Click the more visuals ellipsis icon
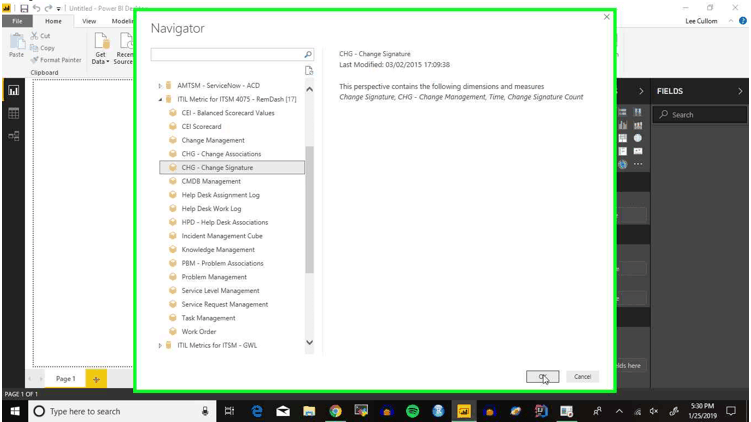This screenshot has width=751, height=422. 638,164
